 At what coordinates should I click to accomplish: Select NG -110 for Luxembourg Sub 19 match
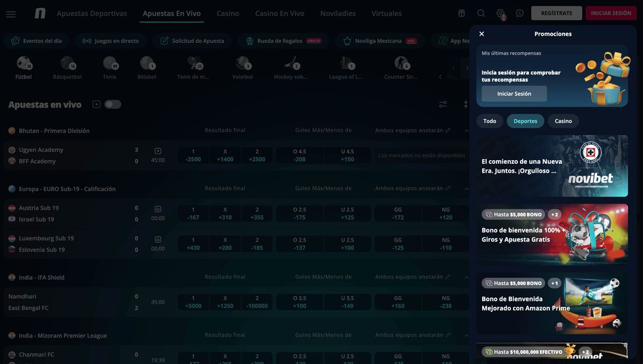point(446,244)
